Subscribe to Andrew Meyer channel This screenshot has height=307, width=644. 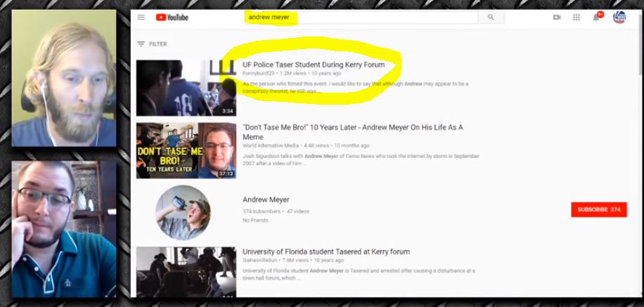[x=599, y=210]
